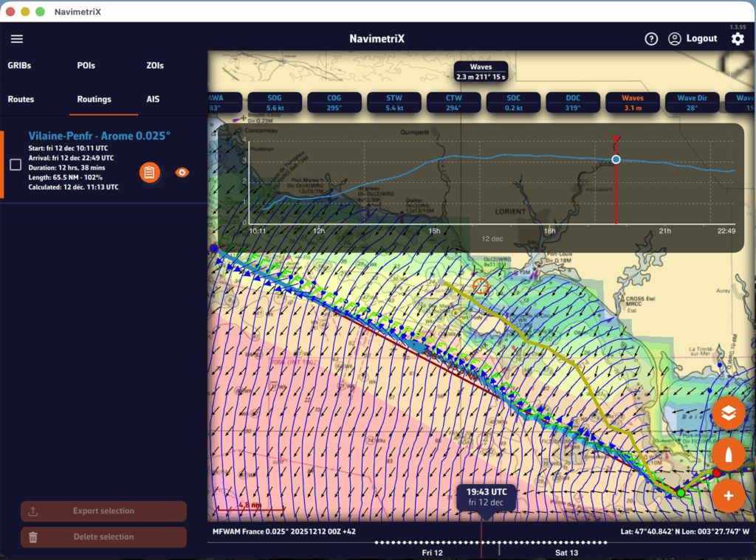756x560 pixels.
Task: Click the orange plus button
Action: (729, 495)
